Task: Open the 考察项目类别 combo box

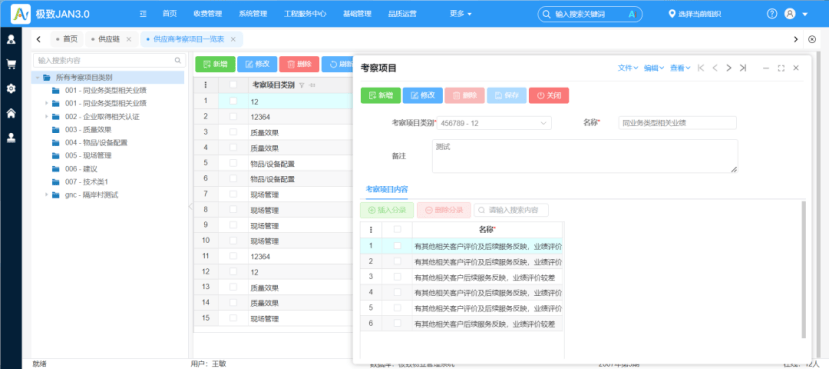Action: click(494, 123)
